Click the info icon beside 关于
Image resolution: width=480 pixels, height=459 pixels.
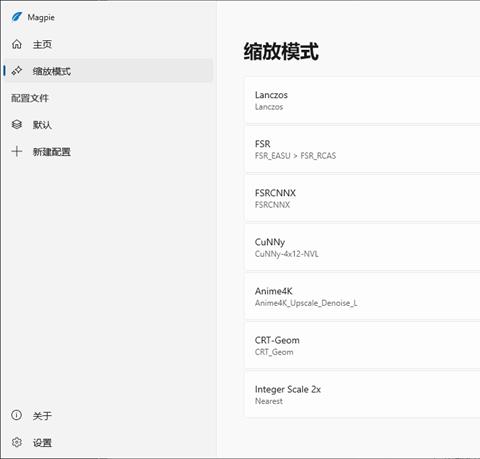click(x=17, y=415)
